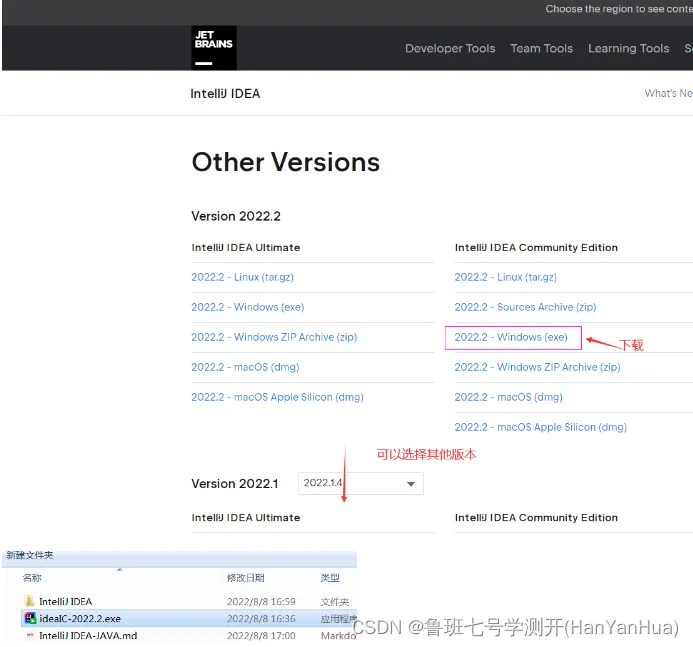Click Community 2022.2 macOS Apple Silicon link
This screenshot has width=693, height=647.
point(541,427)
